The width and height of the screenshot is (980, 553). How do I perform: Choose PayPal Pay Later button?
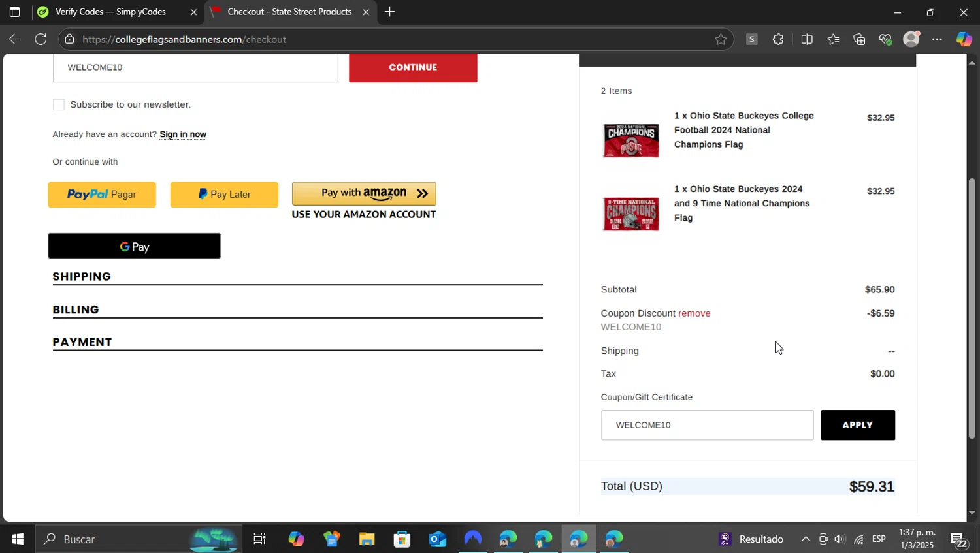tap(224, 195)
